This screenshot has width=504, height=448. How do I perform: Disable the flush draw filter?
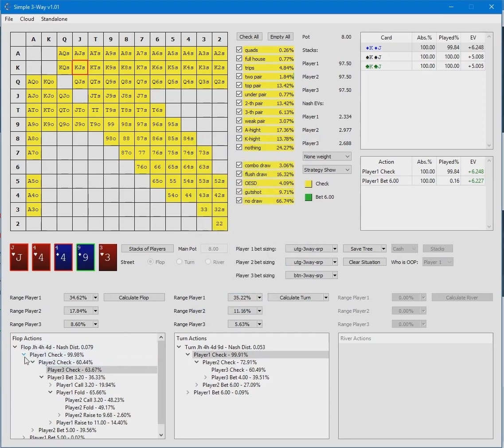239,174
